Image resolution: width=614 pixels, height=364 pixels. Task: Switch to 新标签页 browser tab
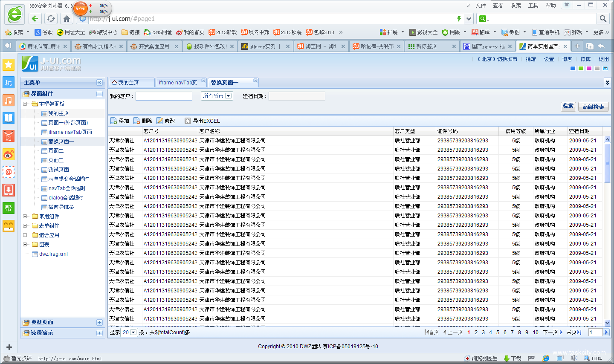coord(432,46)
